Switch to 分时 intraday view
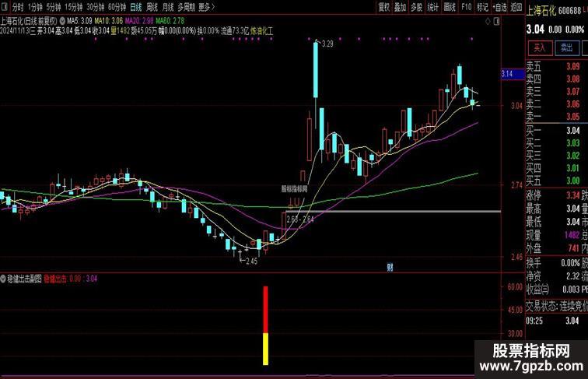588x379 pixels. (17, 7)
